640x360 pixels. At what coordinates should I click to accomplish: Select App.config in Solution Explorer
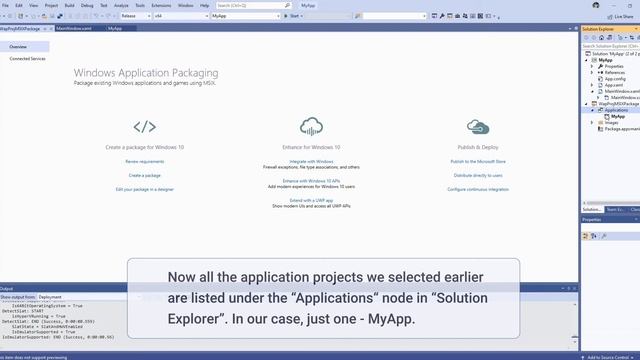tap(615, 79)
